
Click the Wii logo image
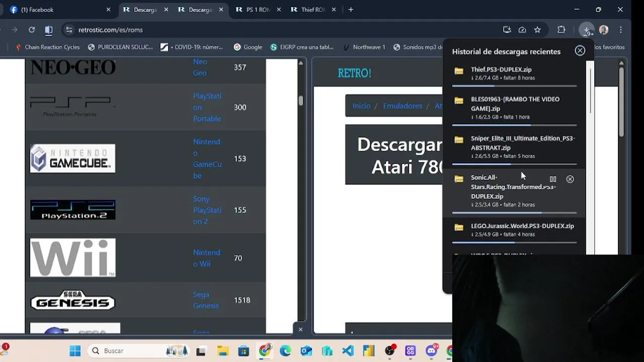72,258
